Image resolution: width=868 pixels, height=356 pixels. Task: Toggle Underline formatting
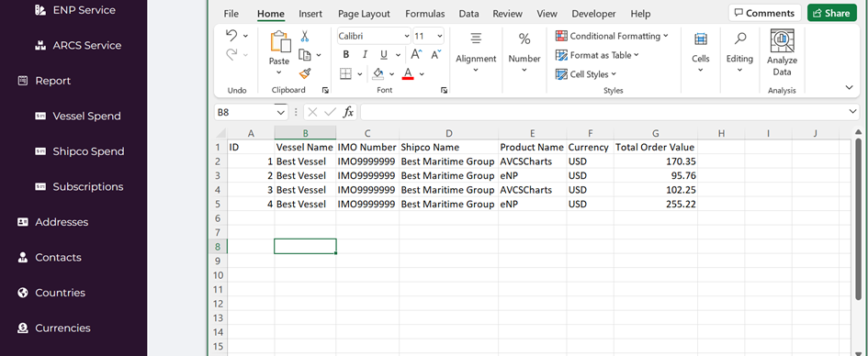383,55
